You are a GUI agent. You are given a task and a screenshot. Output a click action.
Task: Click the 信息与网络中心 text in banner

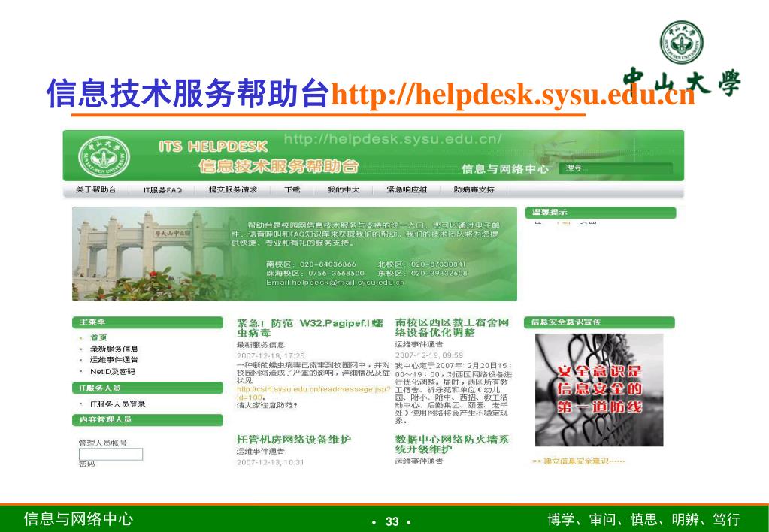pos(504,169)
